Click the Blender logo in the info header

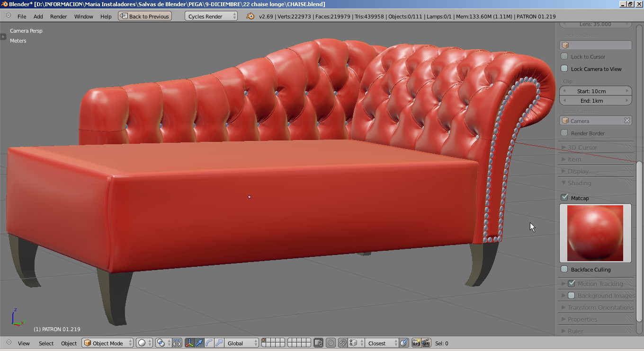pos(250,16)
